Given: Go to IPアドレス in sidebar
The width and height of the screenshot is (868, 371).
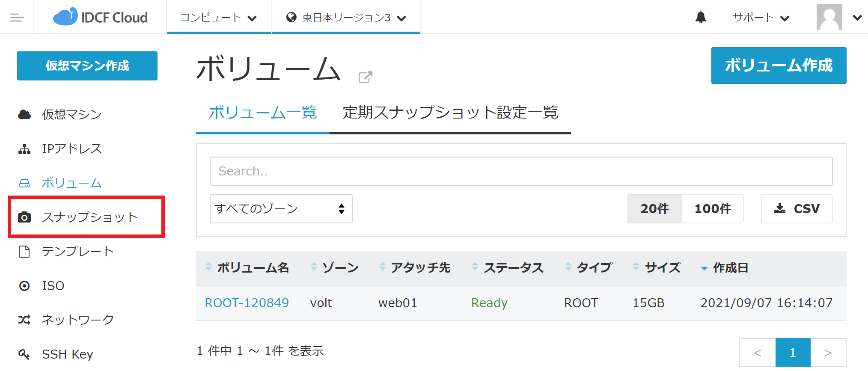Looking at the screenshot, I should (71, 148).
